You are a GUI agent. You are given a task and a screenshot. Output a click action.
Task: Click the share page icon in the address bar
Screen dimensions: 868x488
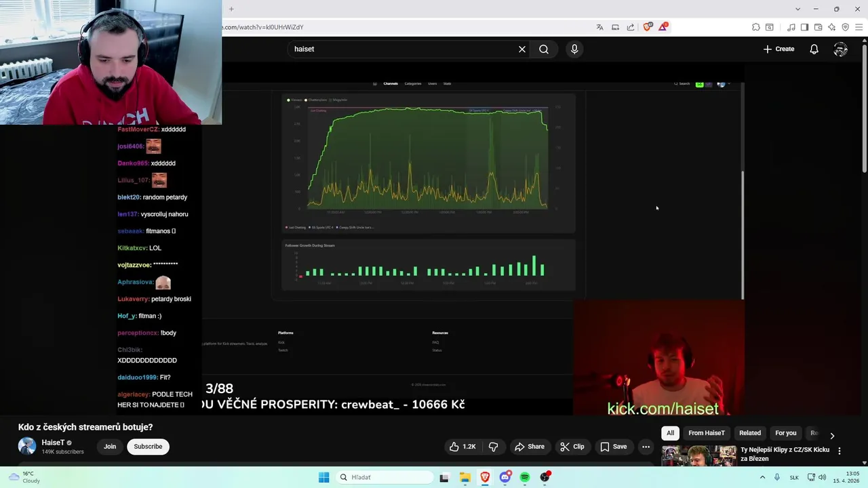[631, 27]
